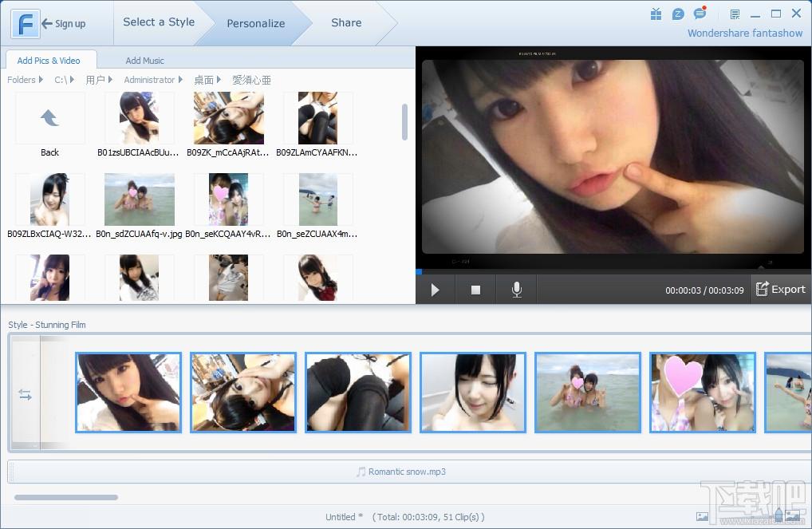Expand the Folders breadcrumb arrow
This screenshot has width=812, height=529.
[x=41, y=80]
